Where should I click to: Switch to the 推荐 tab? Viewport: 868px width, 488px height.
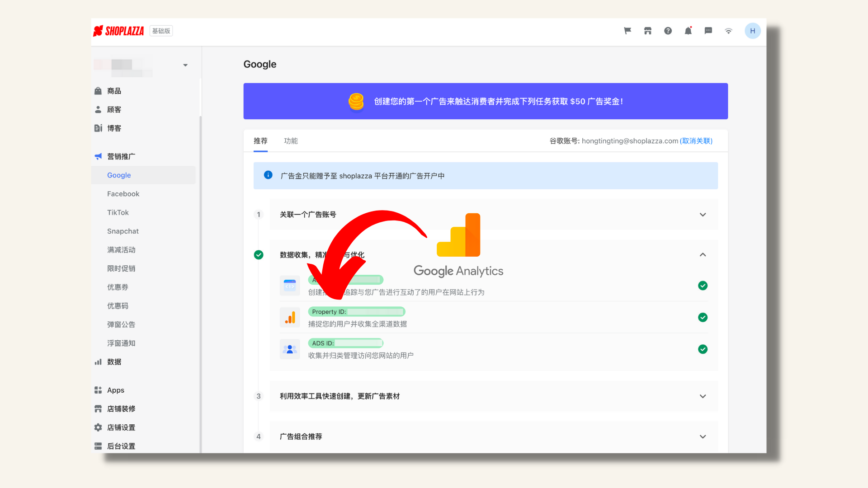[x=260, y=141]
